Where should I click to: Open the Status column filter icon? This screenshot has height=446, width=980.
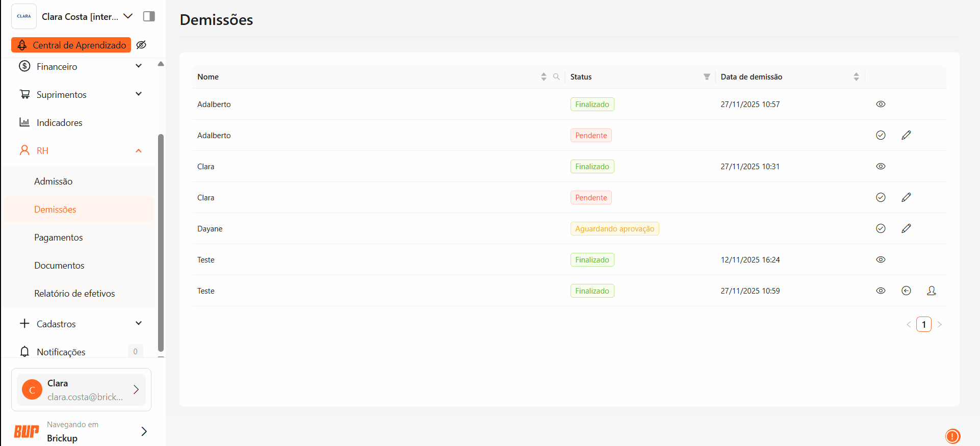click(x=707, y=77)
